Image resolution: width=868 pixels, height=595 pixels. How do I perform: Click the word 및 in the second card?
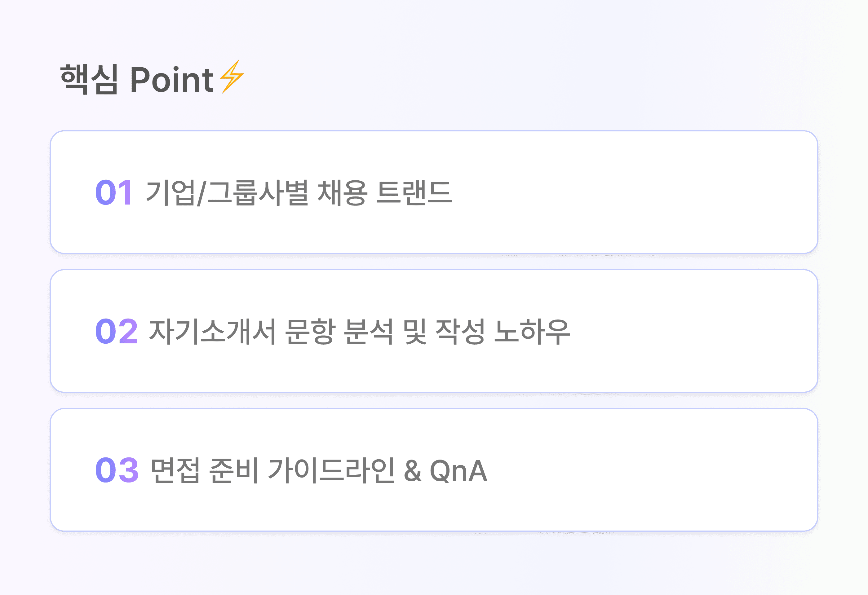414,332
